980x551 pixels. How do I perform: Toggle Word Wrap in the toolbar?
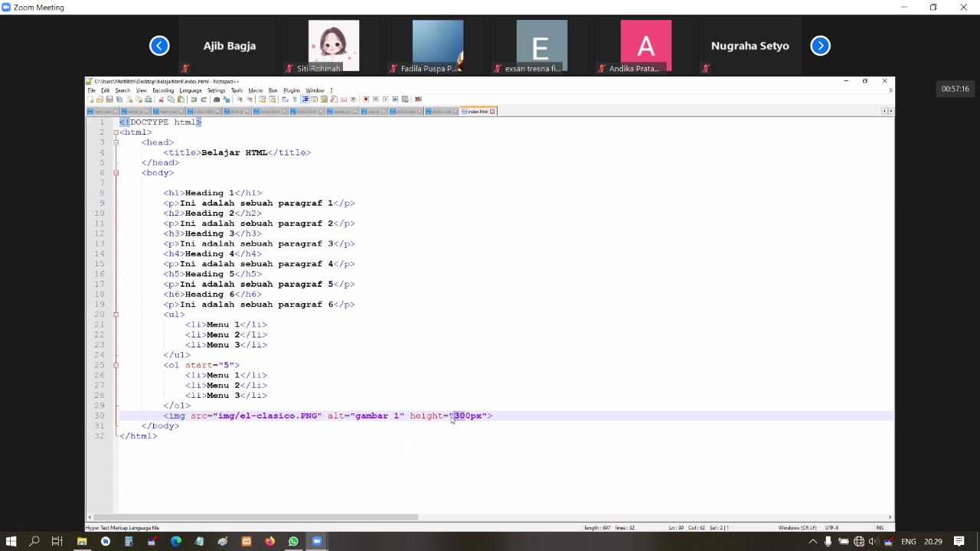point(286,99)
